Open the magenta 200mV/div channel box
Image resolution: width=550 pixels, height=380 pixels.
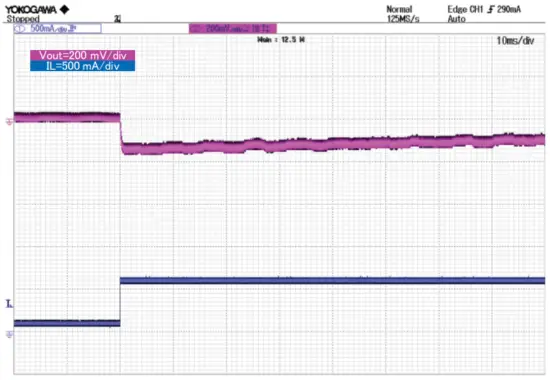point(233,28)
